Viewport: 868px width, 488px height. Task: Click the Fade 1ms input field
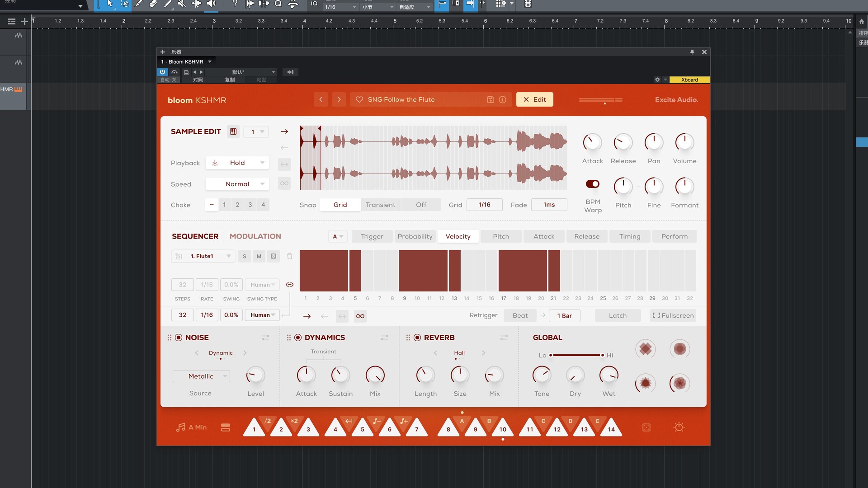click(549, 205)
